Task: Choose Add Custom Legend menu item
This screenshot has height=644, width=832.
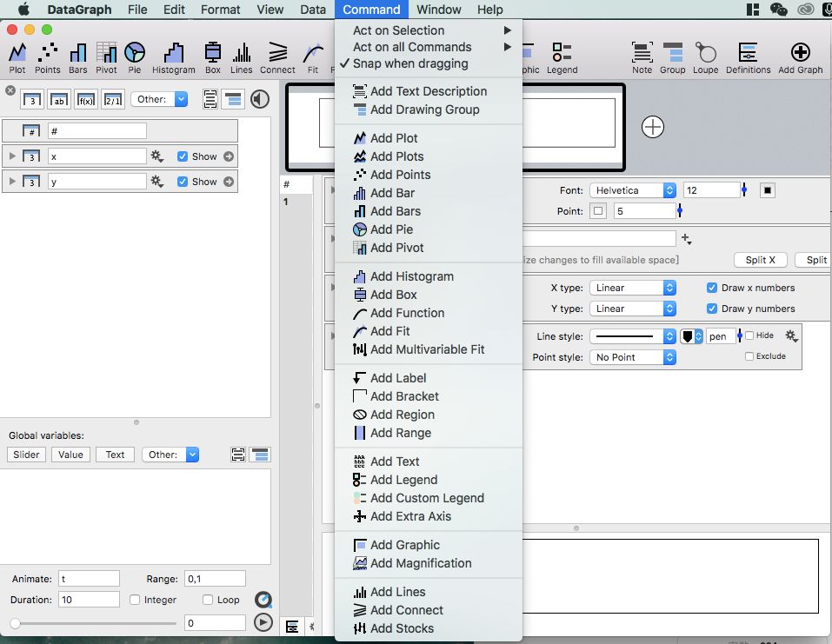Action: (x=429, y=498)
